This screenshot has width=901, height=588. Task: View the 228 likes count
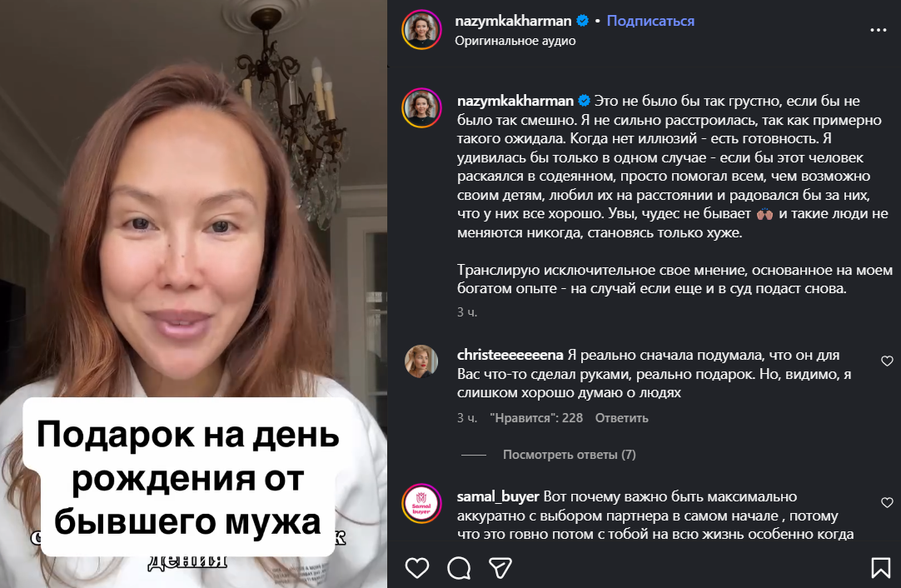[536, 418]
